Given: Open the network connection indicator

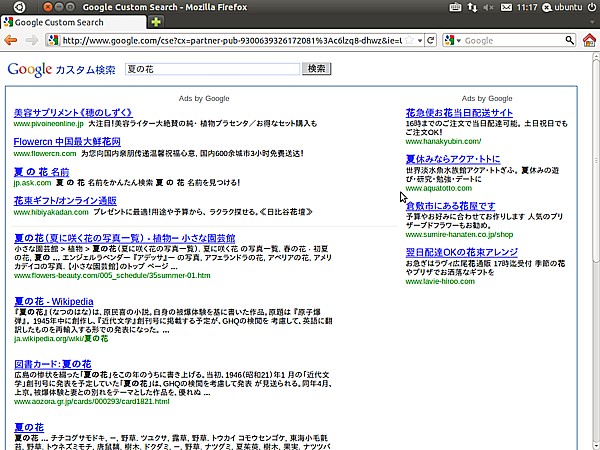Looking at the screenshot, I should [x=472, y=7].
